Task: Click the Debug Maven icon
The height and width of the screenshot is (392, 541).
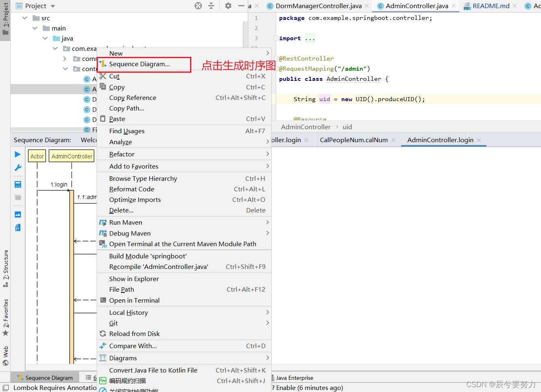Action: click(103, 233)
